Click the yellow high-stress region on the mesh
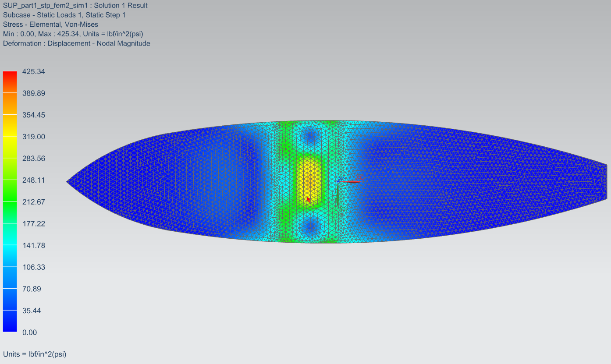611x364 pixels. click(x=309, y=175)
